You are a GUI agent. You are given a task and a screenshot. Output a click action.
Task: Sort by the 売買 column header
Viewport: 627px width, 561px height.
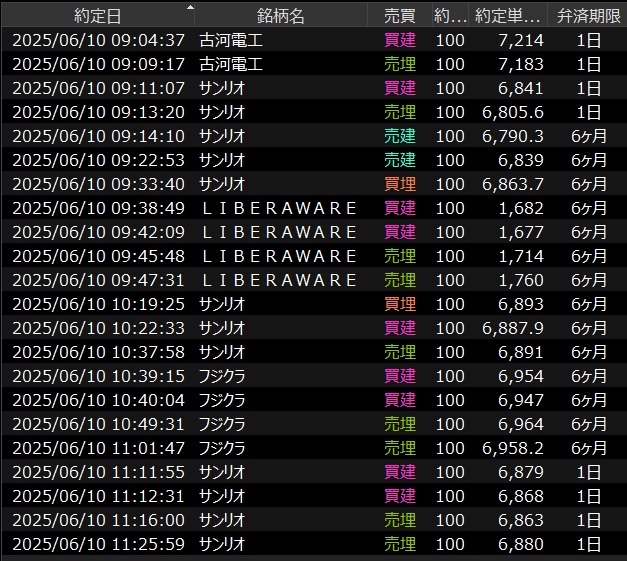399,16
